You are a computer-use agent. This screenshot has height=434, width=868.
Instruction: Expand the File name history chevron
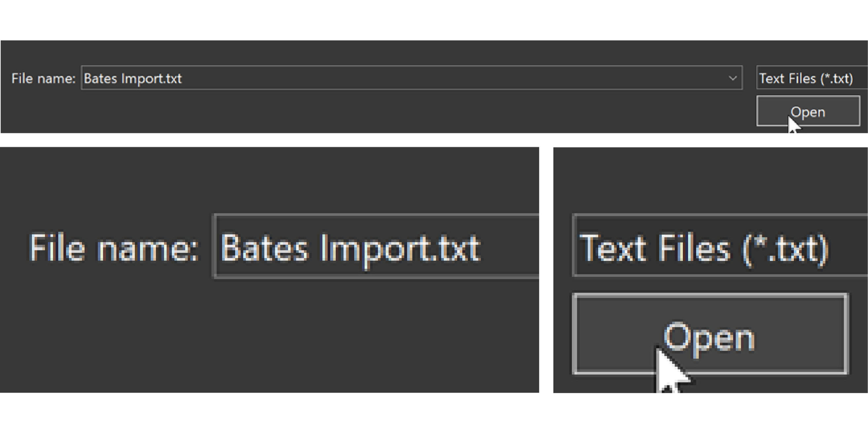click(732, 79)
